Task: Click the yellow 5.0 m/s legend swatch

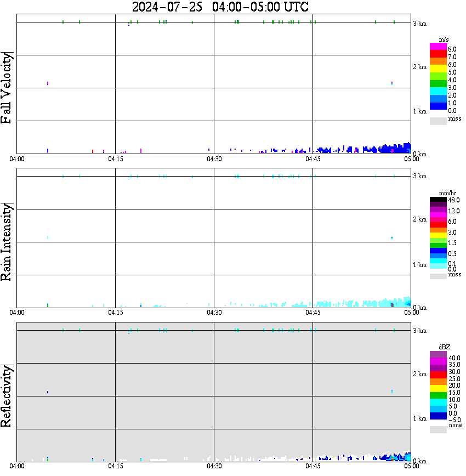Action: [x=438, y=69]
